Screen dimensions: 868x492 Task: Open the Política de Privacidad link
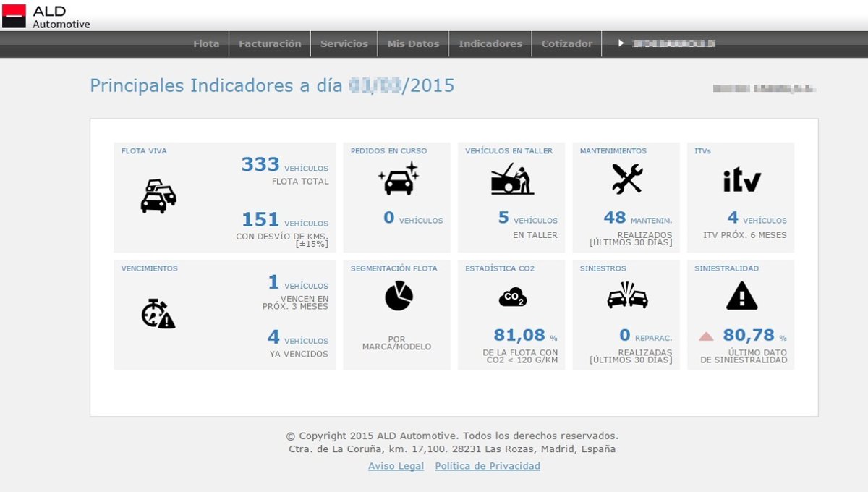488,466
